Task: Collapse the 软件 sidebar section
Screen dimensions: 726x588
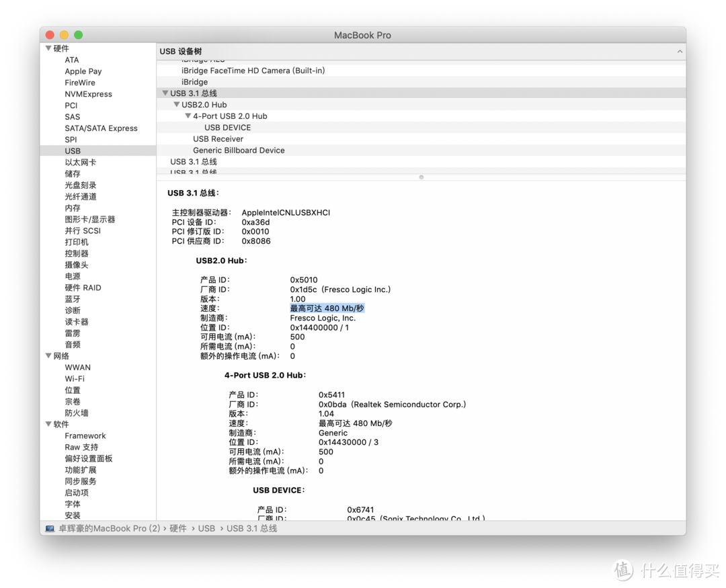Action: pyautogui.click(x=48, y=424)
